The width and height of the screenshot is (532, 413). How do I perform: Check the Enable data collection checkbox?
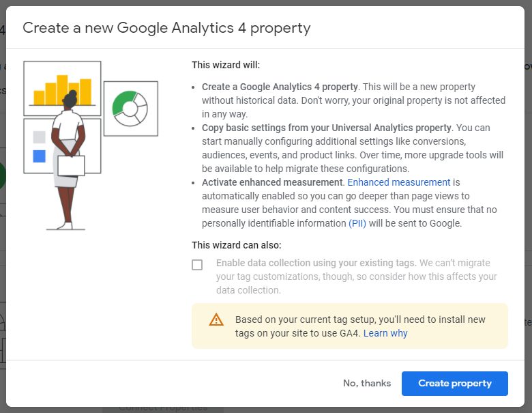click(x=197, y=265)
